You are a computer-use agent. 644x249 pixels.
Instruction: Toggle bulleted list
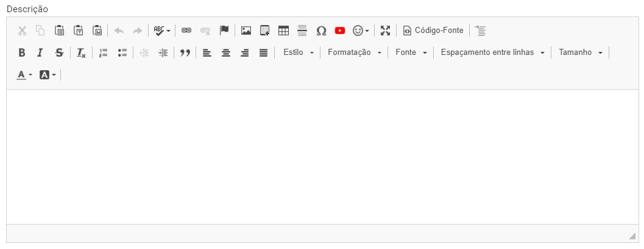point(122,52)
